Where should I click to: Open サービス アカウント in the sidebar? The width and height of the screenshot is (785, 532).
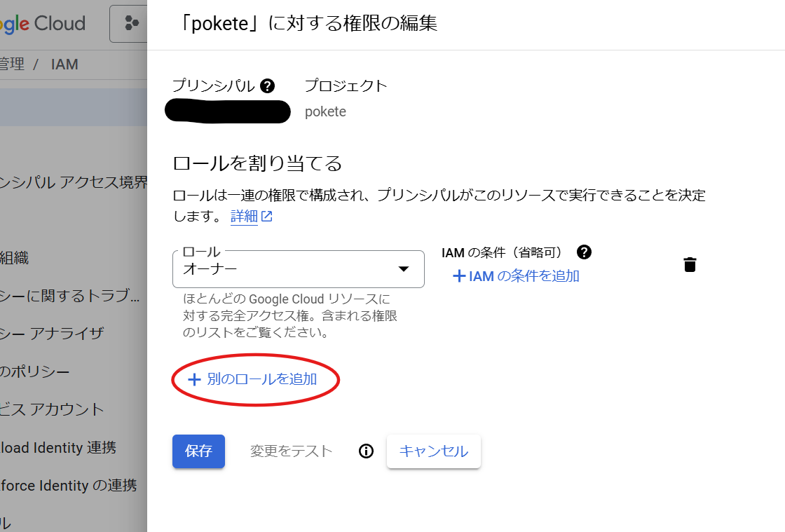pos(52,409)
